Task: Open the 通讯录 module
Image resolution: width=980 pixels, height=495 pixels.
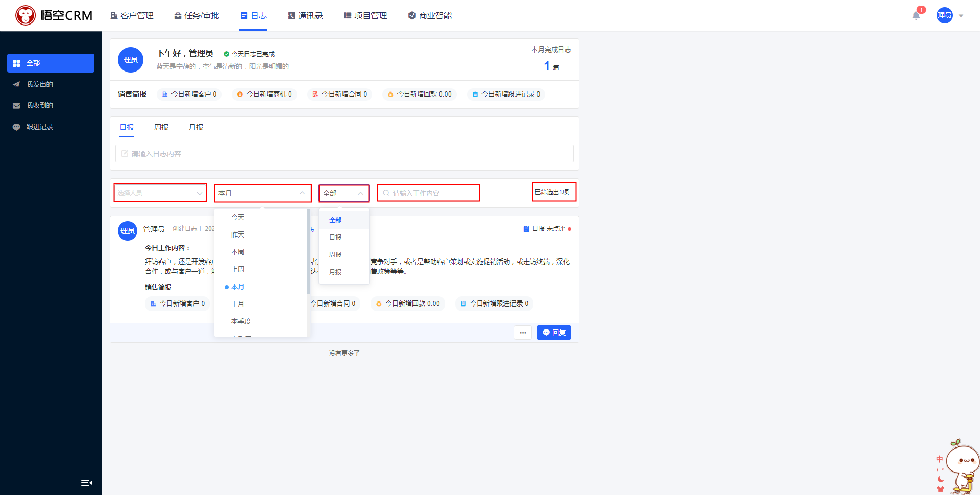Action: point(305,16)
